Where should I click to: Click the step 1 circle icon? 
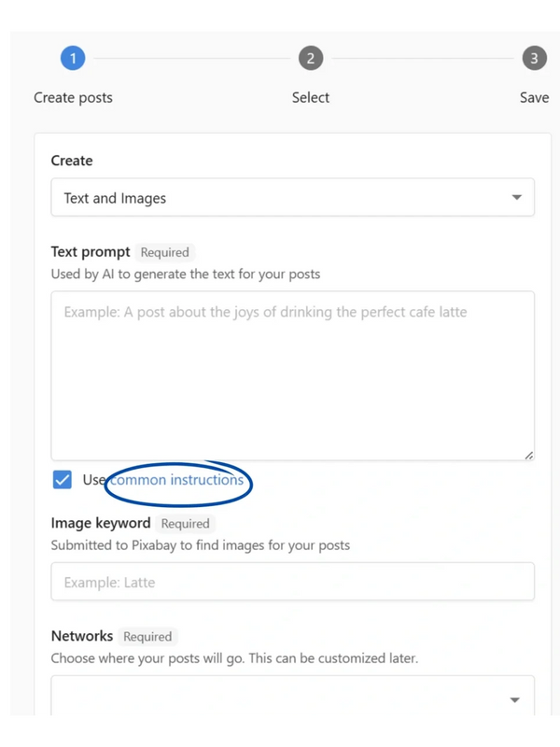click(73, 58)
